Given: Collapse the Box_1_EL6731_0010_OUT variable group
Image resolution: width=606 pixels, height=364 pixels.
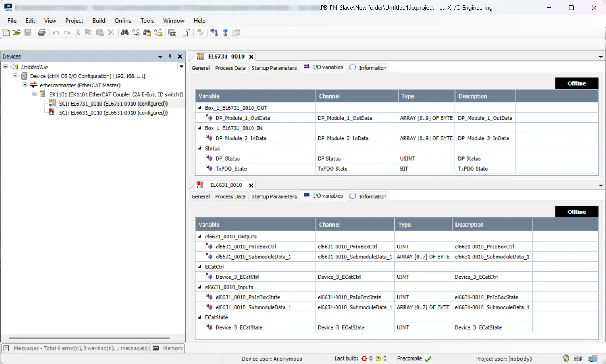Looking at the screenshot, I should click(x=200, y=108).
